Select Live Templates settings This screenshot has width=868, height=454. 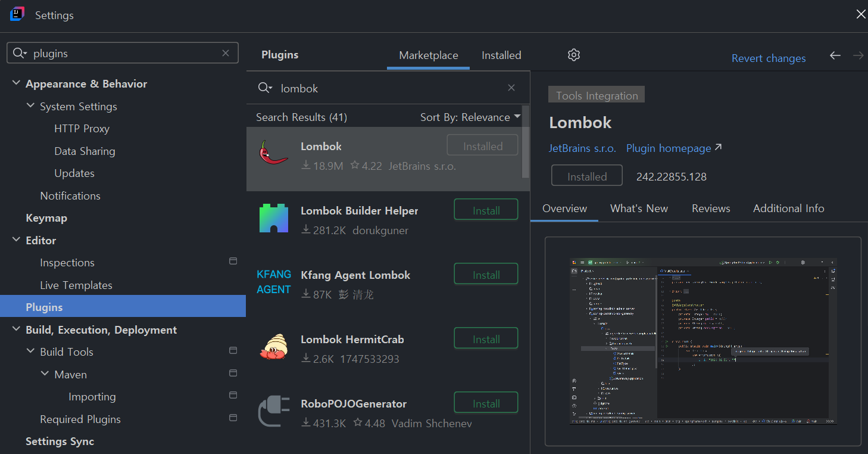[x=76, y=285]
